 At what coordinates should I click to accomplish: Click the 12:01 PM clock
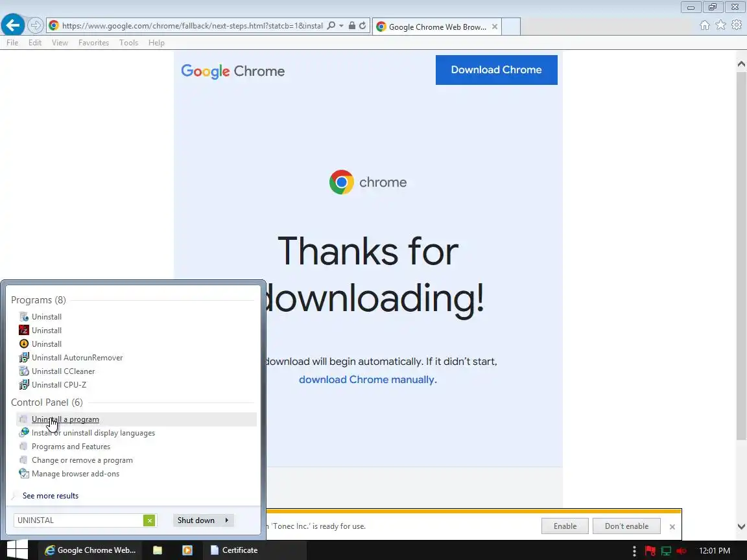pyautogui.click(x=714, y=550)
